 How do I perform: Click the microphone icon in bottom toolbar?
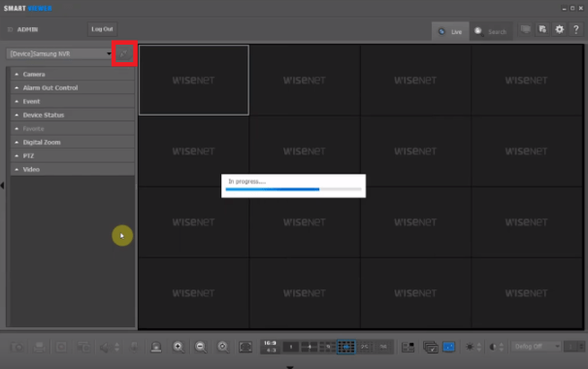pyautogui.click(x=134, y=347)
